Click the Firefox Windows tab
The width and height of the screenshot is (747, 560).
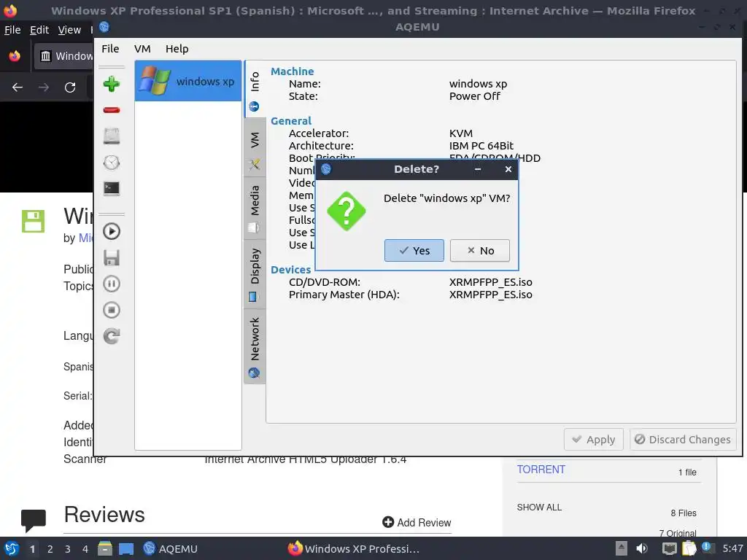click(x=64, y=56)
